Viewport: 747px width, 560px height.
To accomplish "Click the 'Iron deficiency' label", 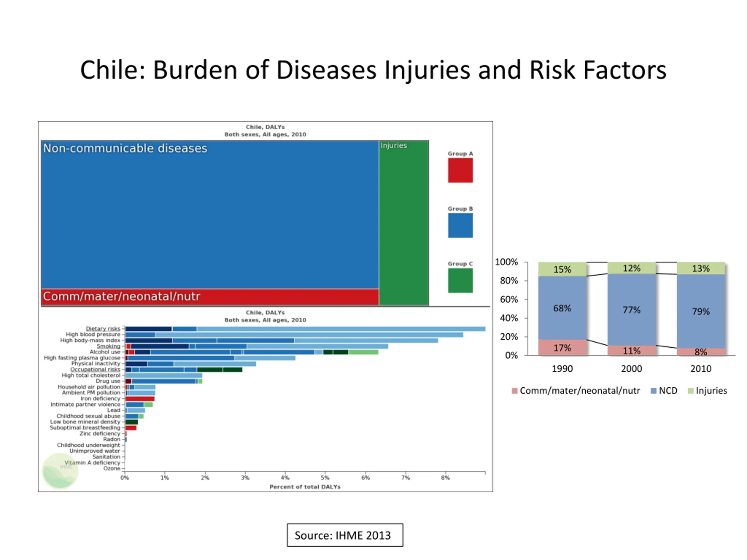I will pyautogui.click(x=100, y=398).
